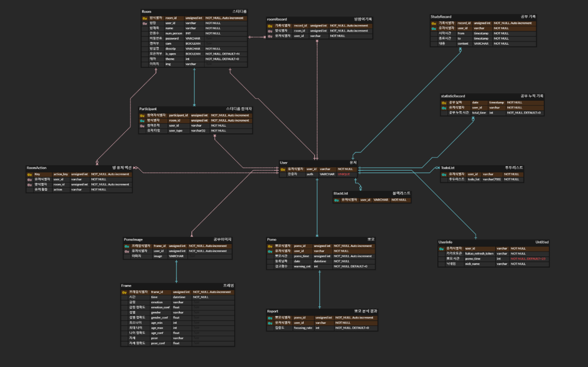Click the 'gender_conf' column in Frame table
The image size is (588, 367).
click(159, 318)
